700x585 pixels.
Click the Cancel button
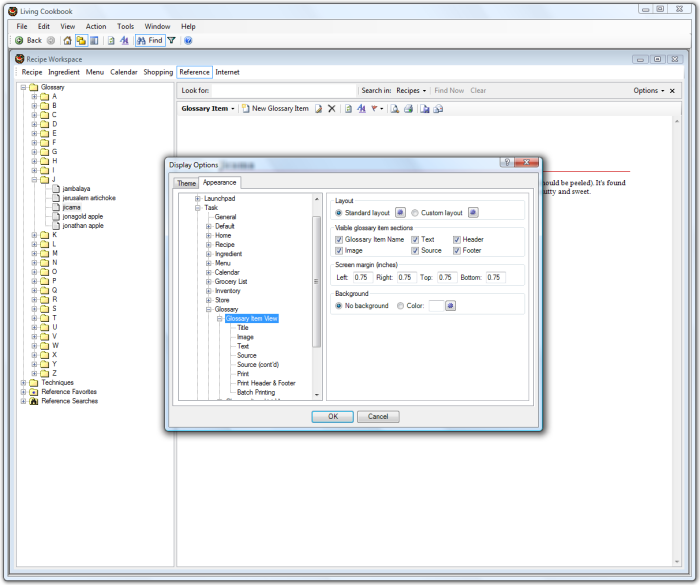(x=378, y=417)
